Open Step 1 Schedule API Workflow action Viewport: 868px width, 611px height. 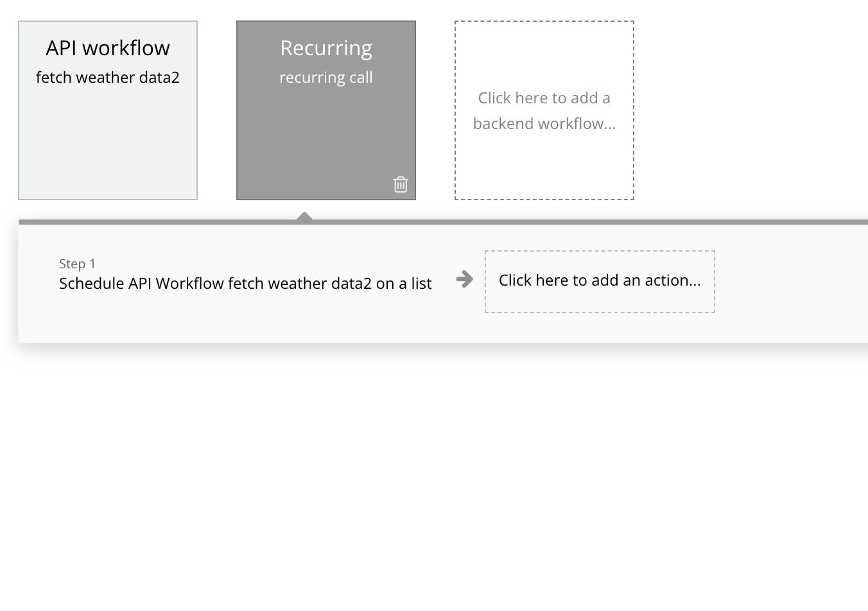point(245,275)
